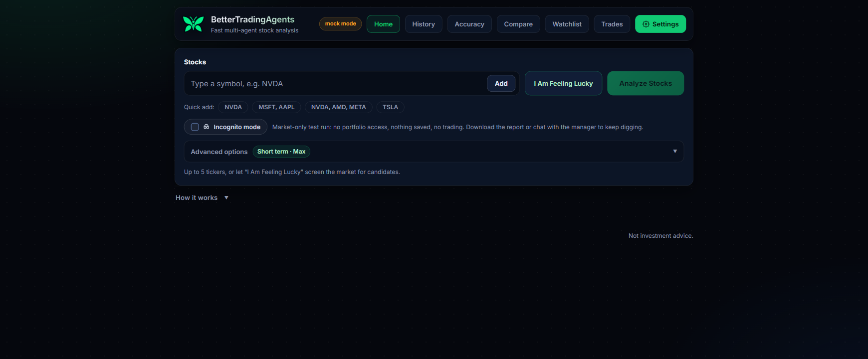868x359 pixels.
Task: Click the Advanced options label
Action: coord(219,152)
